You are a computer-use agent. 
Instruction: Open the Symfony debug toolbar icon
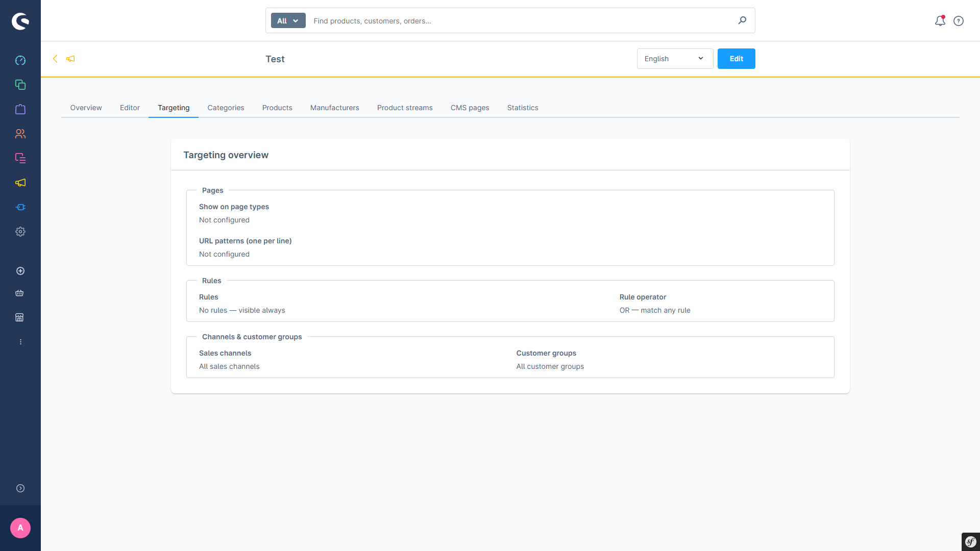[971, 542]
